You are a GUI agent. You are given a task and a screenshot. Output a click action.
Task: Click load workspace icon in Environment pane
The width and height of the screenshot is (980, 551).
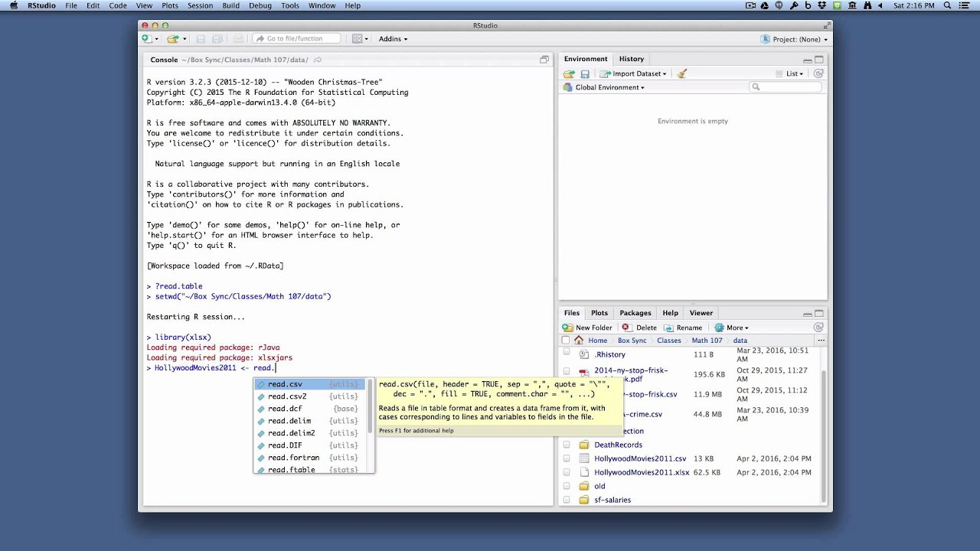[569, 73]
